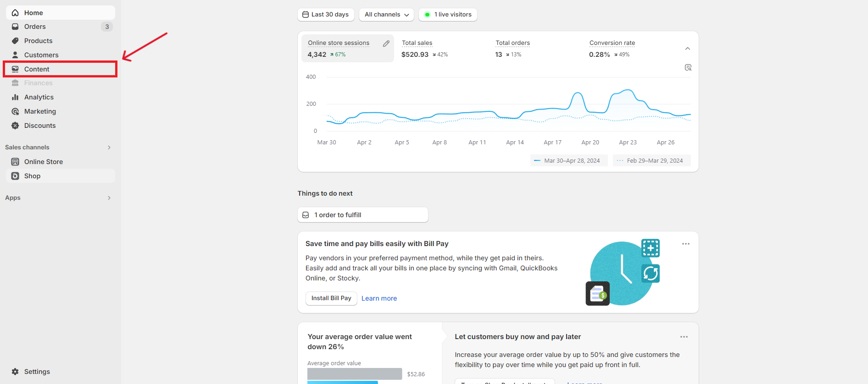Open the Learn more link
The width and height of the screenshot is (868, 384).
click(379, 298)
